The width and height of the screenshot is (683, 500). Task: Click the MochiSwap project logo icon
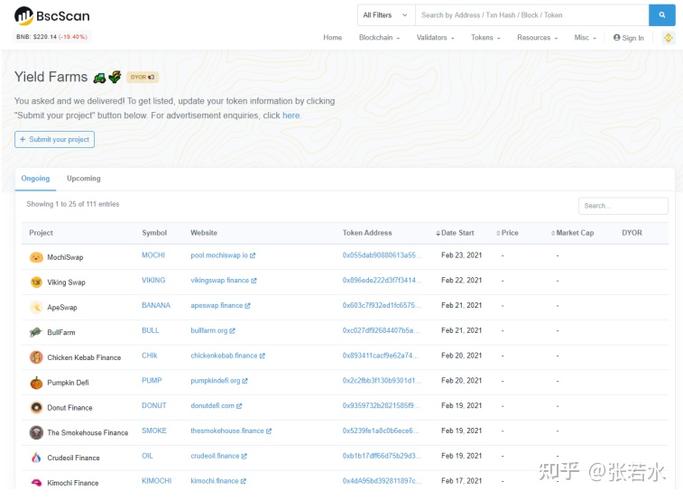point(37,257)
